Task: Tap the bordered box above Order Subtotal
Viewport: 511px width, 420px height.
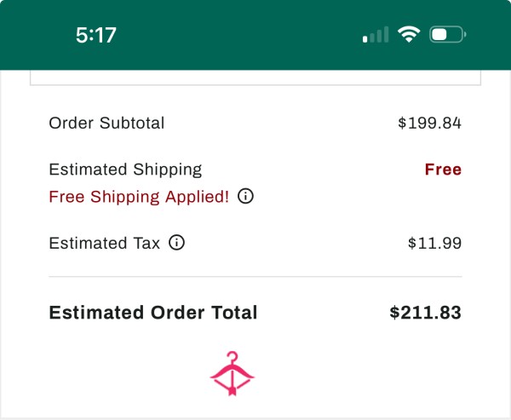Action: (255, 78)
